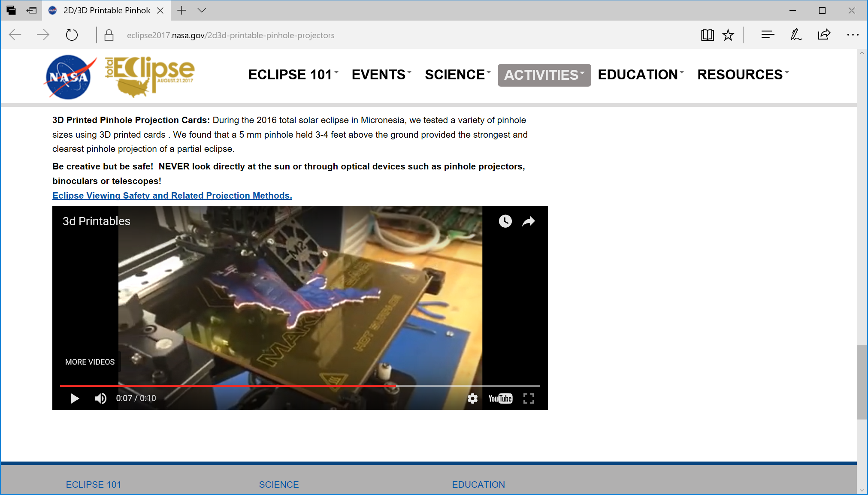Open the Hub lines icon

[768, 35]
